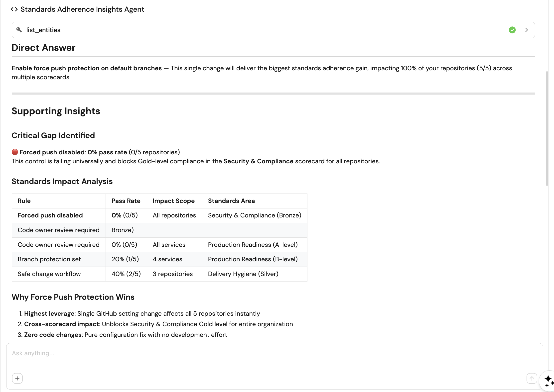Select the Rule column header

[x=24, y=201]
